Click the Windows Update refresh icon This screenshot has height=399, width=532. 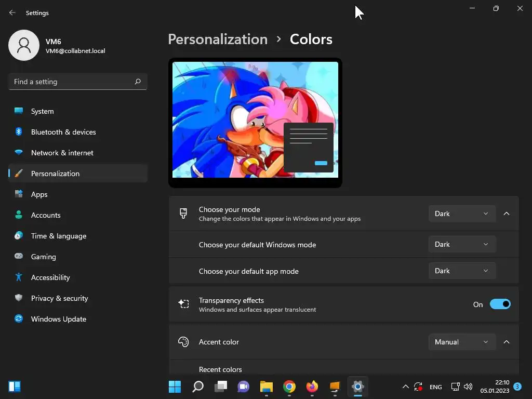coord(19,318)
